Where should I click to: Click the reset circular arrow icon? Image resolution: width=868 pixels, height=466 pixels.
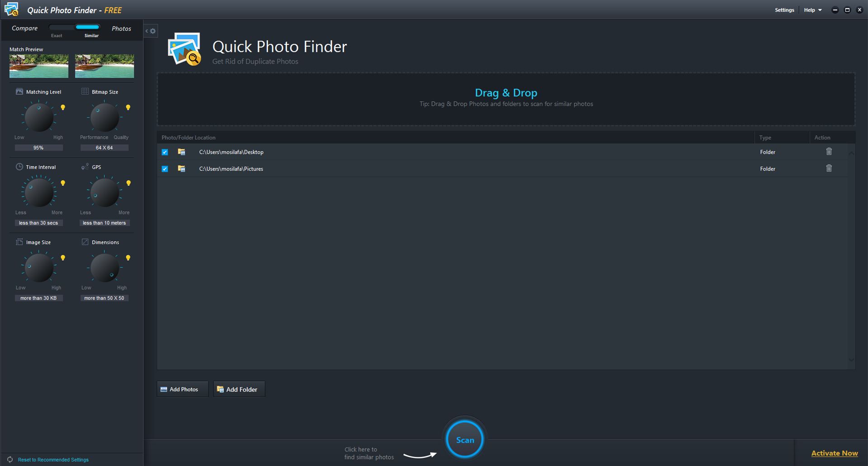pos(10,459)
